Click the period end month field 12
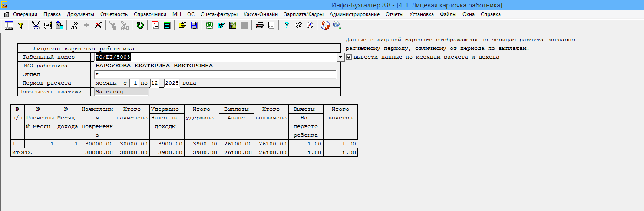 click(x=155, y=83)
